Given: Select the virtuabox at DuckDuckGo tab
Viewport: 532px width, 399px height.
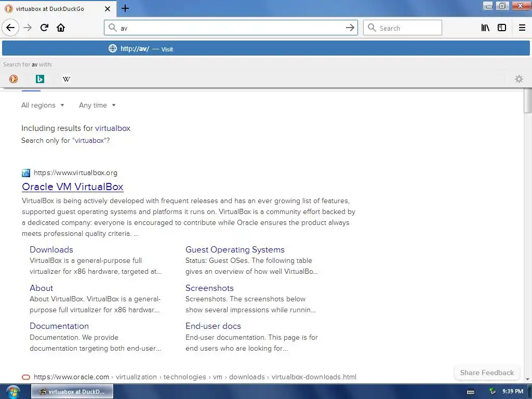Looking at the screenshot, I should pos(58,9).
